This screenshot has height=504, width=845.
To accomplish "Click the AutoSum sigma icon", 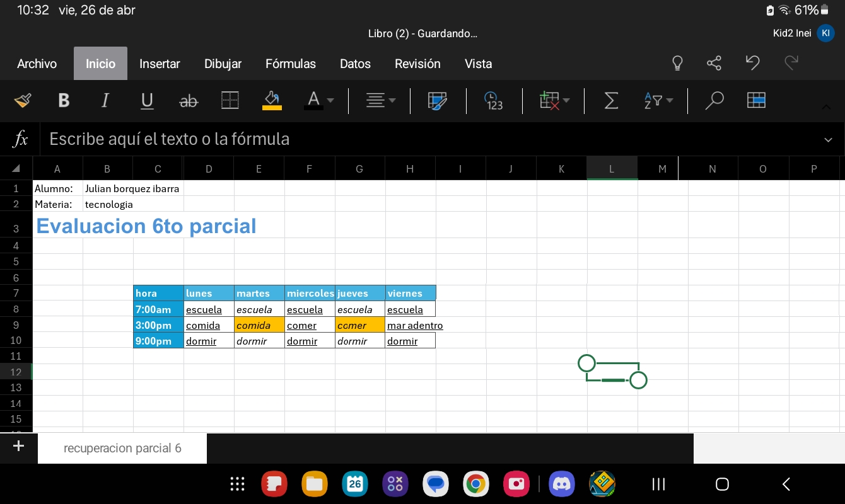I will 611,101.
